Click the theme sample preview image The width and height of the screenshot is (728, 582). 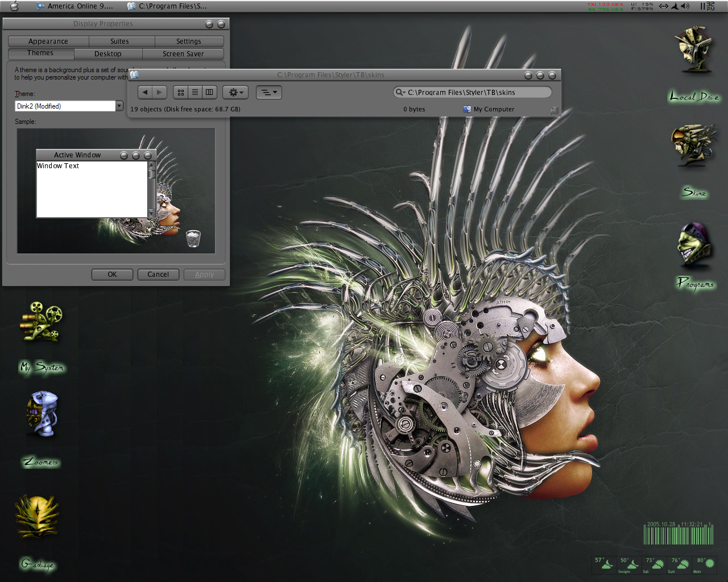tap(116, 191)
